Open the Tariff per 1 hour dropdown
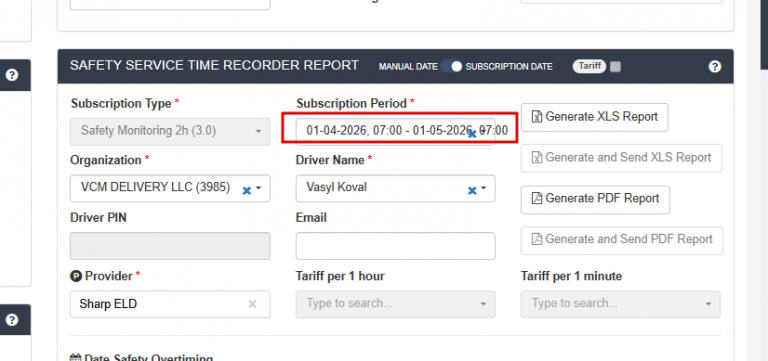Viewport: 768px width, 361px height. [x=395, y=304]
